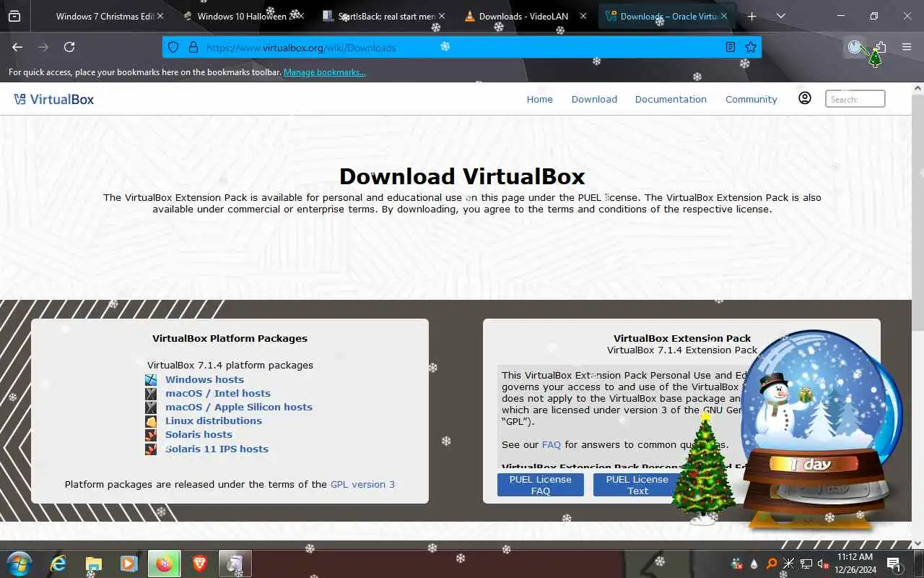Open GPL version 3 license link

click(362, 484)
